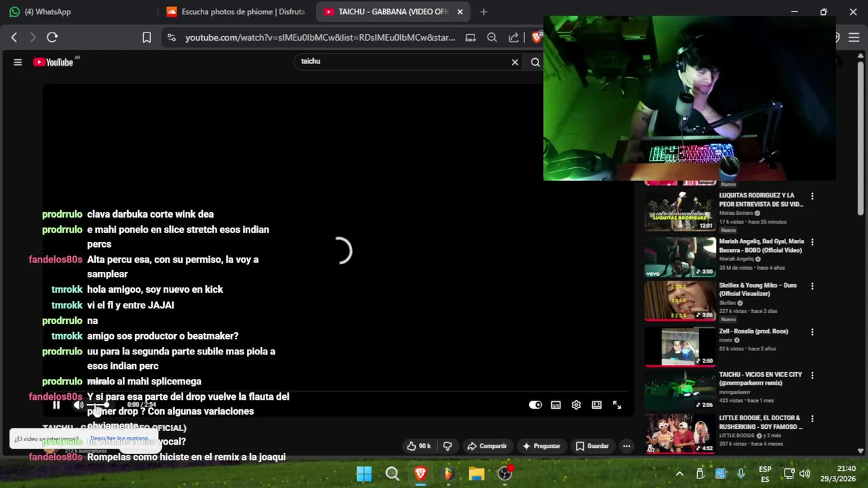Switch to the SoundCloud phiome tab
Image resolution: width=868 pixels, height=488 pixels.
pos(236,12)
